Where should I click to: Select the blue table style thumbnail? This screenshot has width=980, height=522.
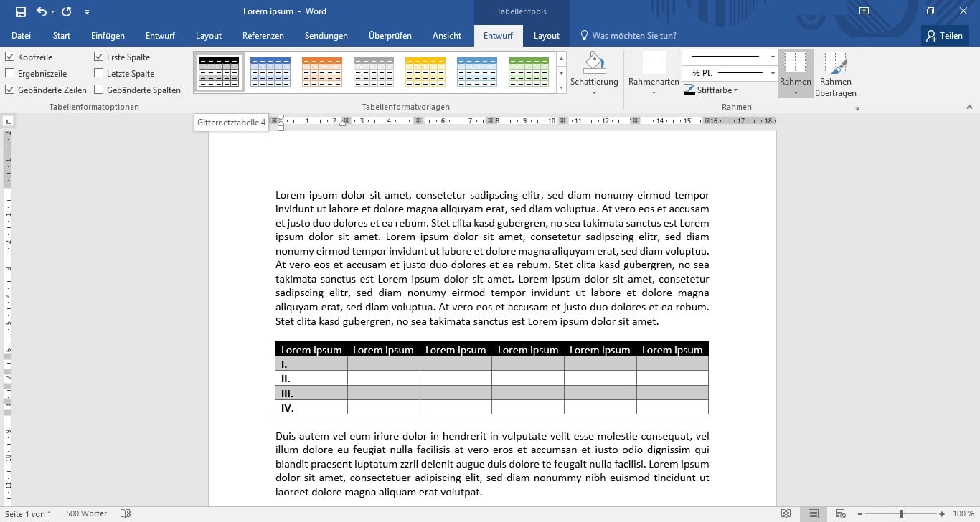270,72
